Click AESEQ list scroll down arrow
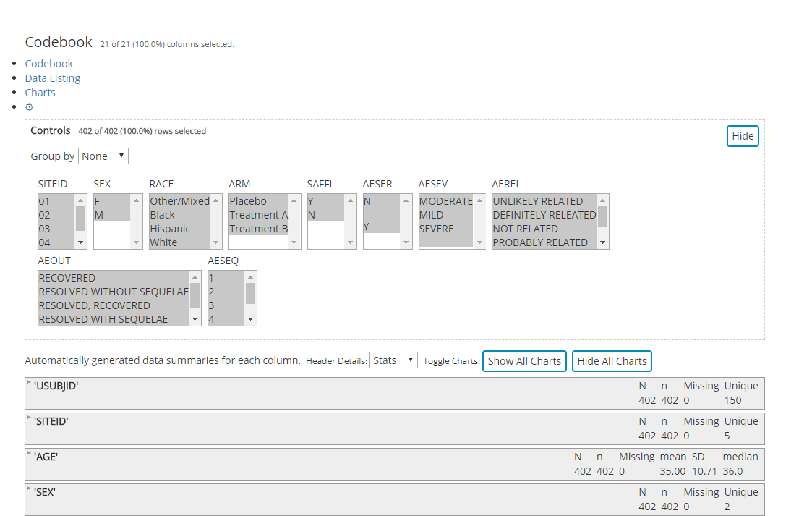This screenshot has height=516, width=812. (x=251, y=319)
